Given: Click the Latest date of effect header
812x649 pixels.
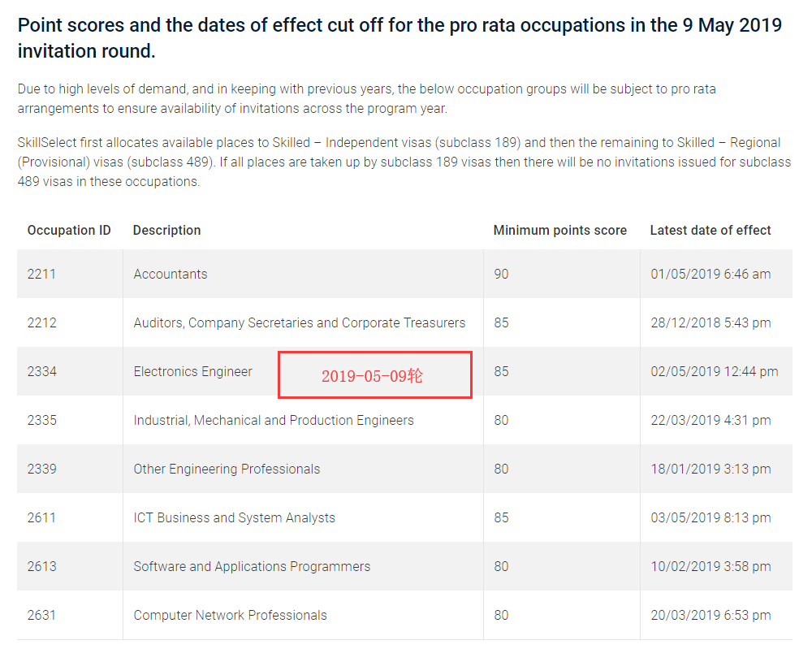Looking at the screenshot, I should [710, 231].
